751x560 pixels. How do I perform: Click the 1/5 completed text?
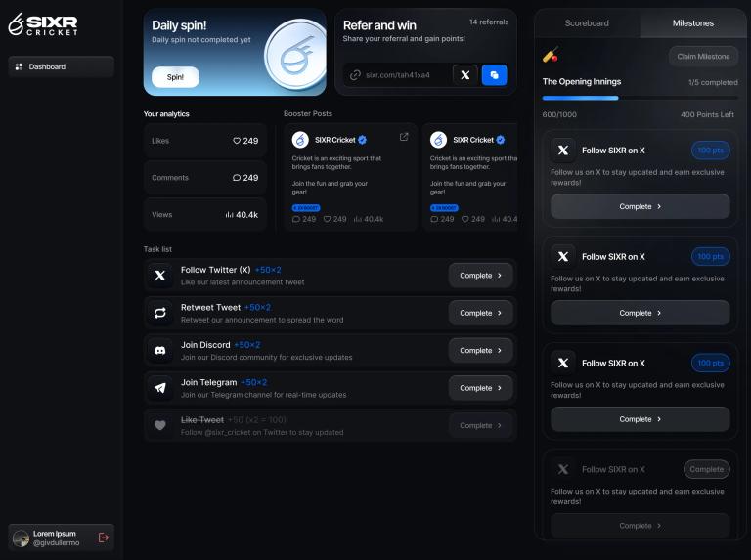[x=713, y=82]
